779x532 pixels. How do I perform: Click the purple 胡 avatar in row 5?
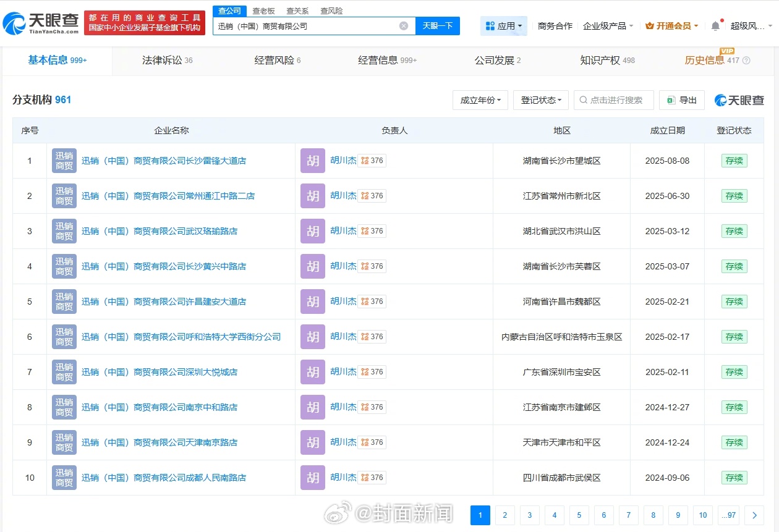tap(313, 302)
